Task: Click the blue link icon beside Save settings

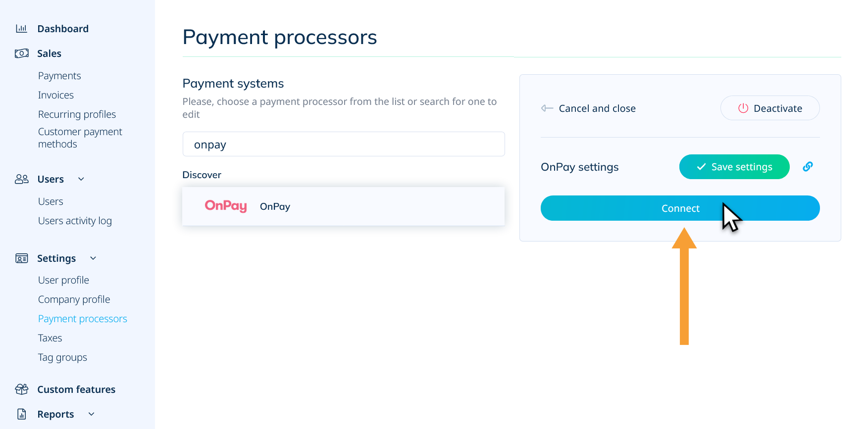Action: (x=808, y=167)
